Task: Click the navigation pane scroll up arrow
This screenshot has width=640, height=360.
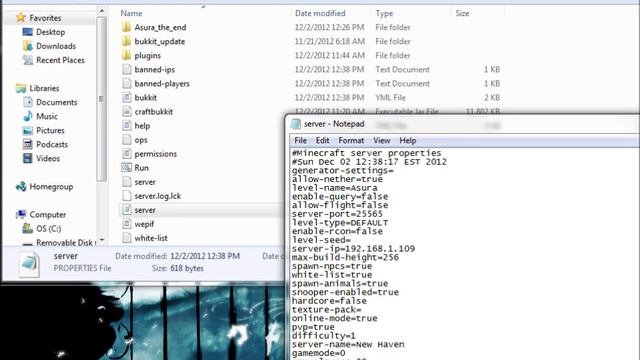Action: [x=102, y=11]
